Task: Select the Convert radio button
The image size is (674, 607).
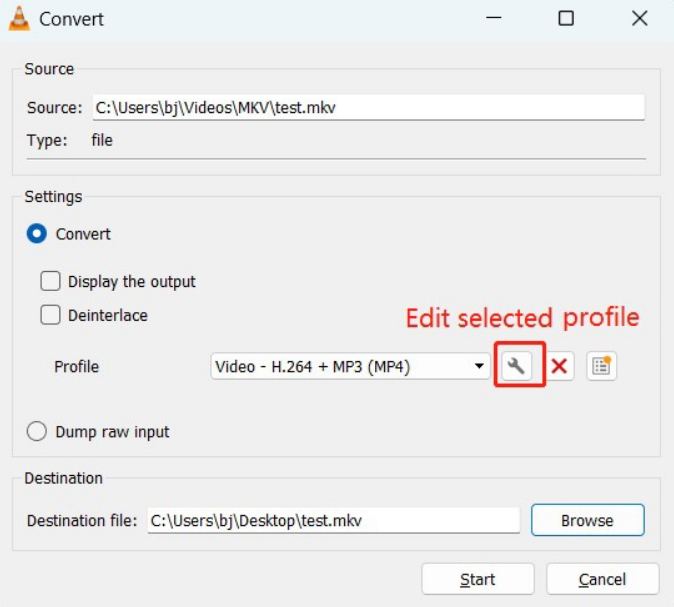Action: pos(37,234)
